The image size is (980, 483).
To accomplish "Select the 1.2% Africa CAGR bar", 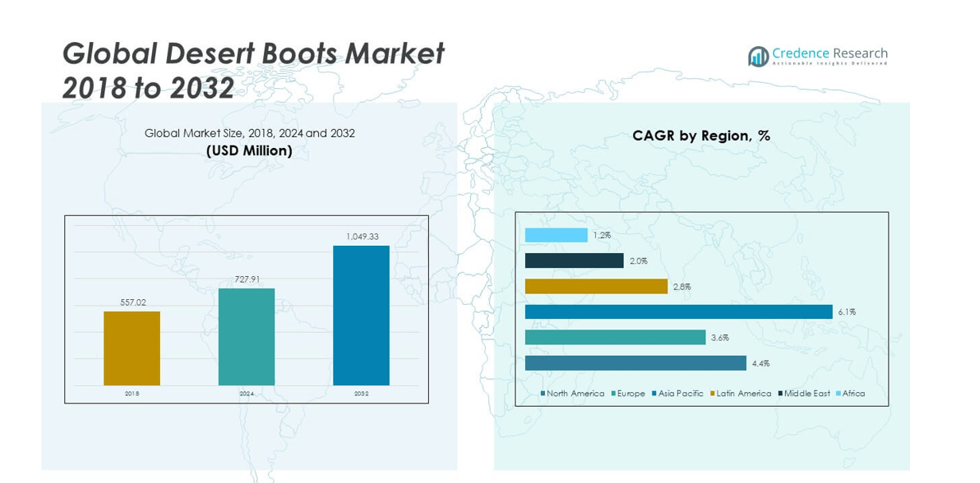I will tap(556, 236).
